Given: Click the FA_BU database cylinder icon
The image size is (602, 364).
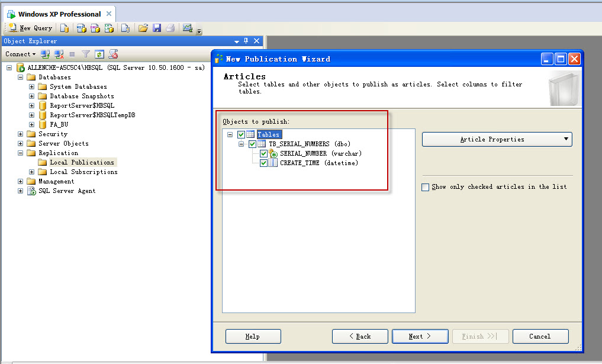Looking at the screenshot, I should pos(43,124).
